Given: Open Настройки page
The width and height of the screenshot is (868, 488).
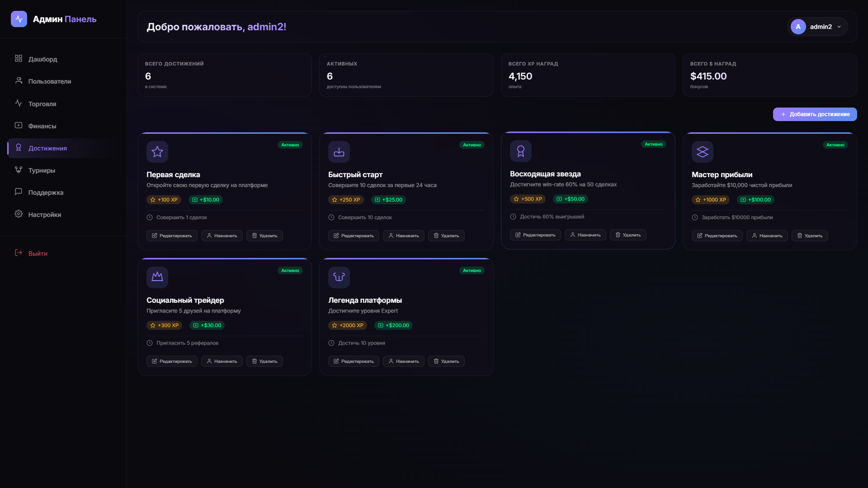Looking at the screenshot, I should [x=63, y=215].
